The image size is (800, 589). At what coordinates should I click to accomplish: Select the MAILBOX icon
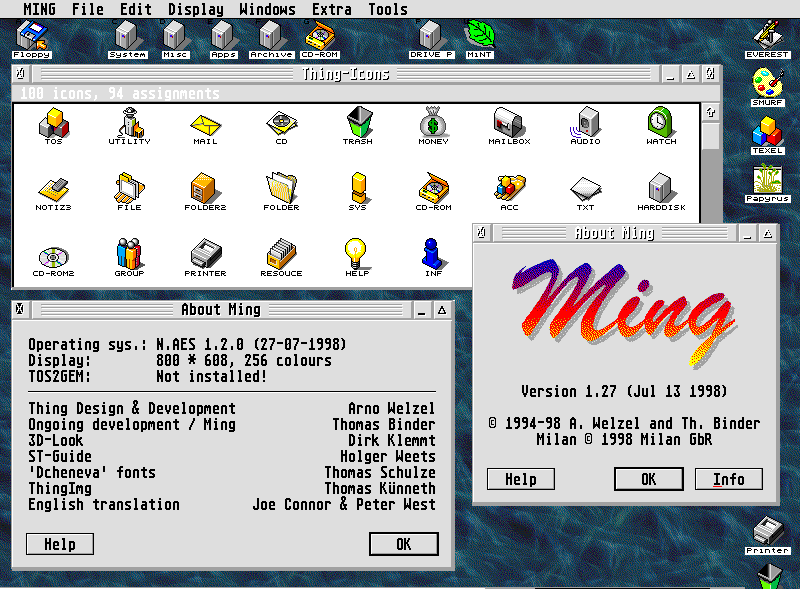coord(509,126)
